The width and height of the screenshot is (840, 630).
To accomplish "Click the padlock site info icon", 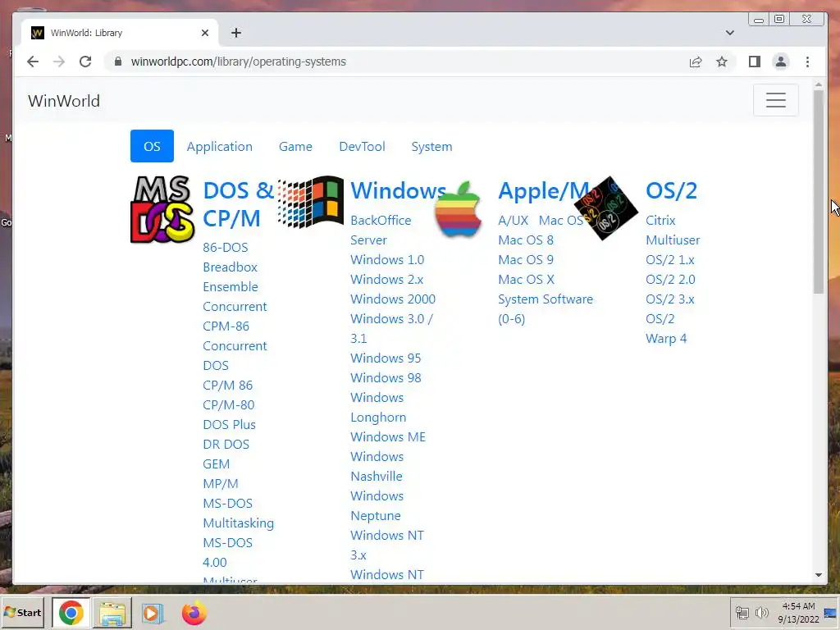I will [118, 62].
